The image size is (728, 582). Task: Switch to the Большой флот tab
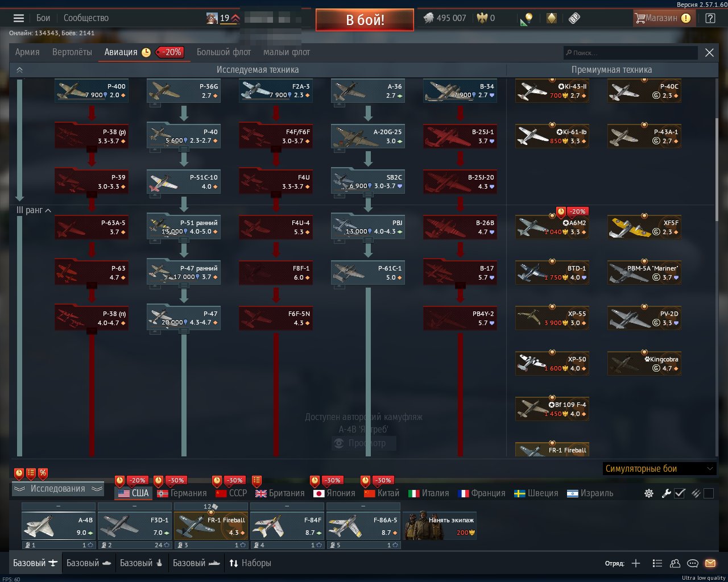(x=224, y=52)
